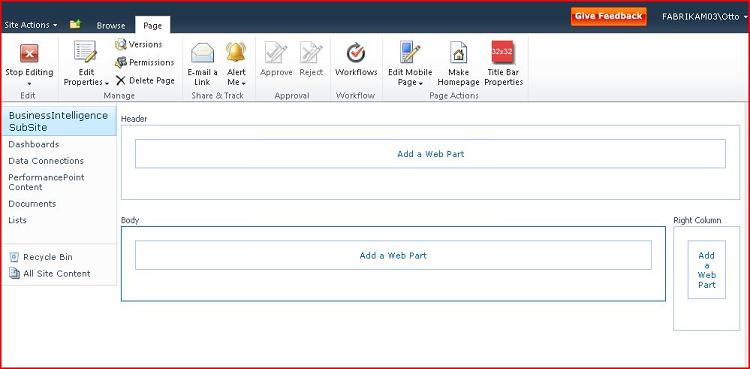750x369 pixels.
Task: Expand the Alert Me dropdown arrow
Action: (x=243, y=83)
